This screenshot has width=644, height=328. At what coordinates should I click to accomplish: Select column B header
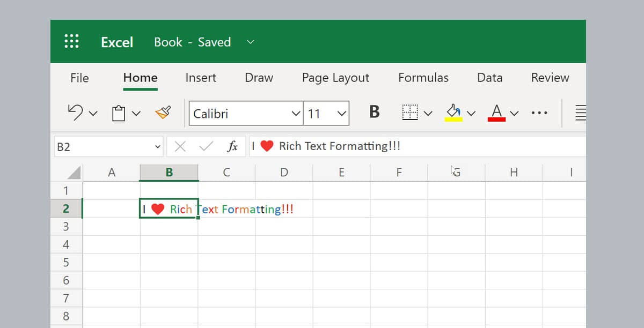pyautogui.click(x=169, y=173)
